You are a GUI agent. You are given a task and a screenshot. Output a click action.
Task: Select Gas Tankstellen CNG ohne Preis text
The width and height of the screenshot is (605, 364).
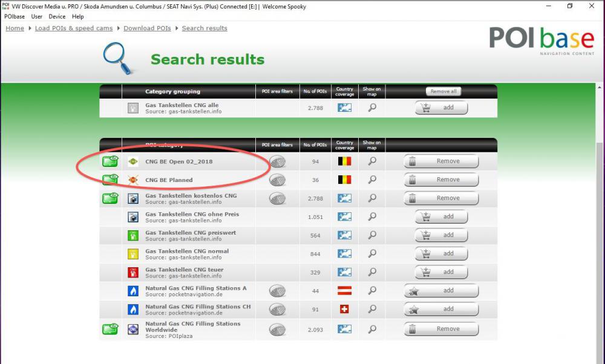tap(192, 214)
